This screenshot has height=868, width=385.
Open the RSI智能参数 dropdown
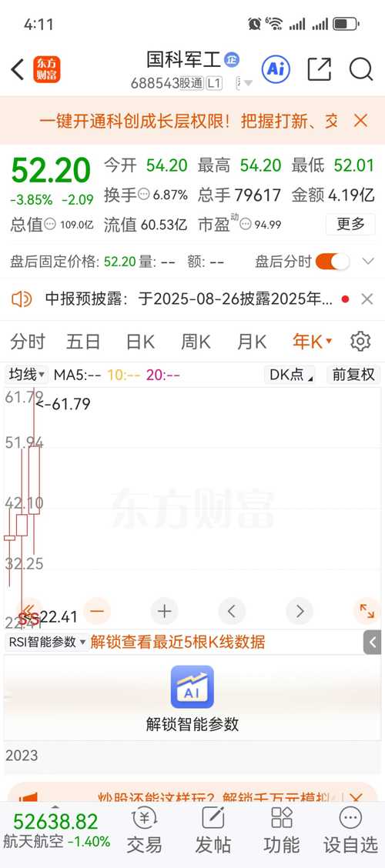pyautogui.click(x=47, y=642)
